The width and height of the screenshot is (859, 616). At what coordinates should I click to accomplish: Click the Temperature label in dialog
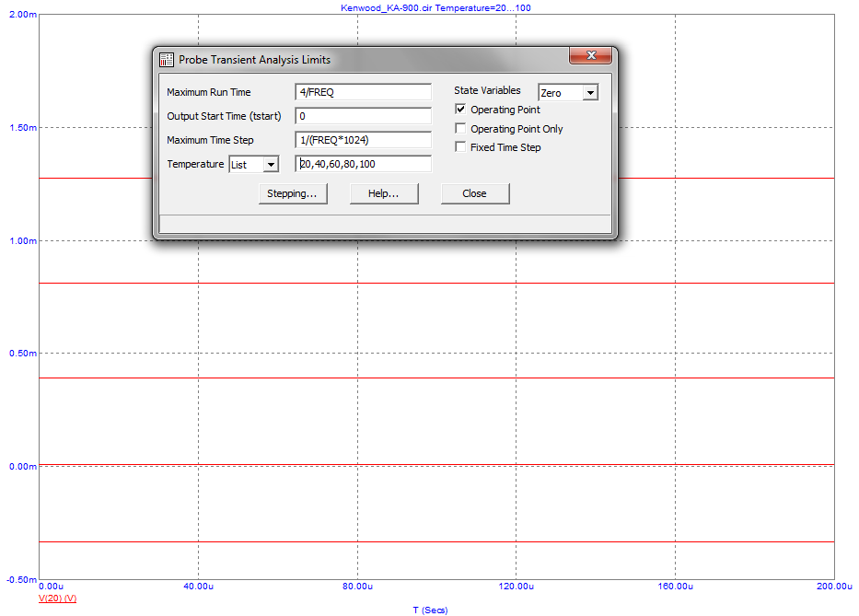(x=195, y=164)
